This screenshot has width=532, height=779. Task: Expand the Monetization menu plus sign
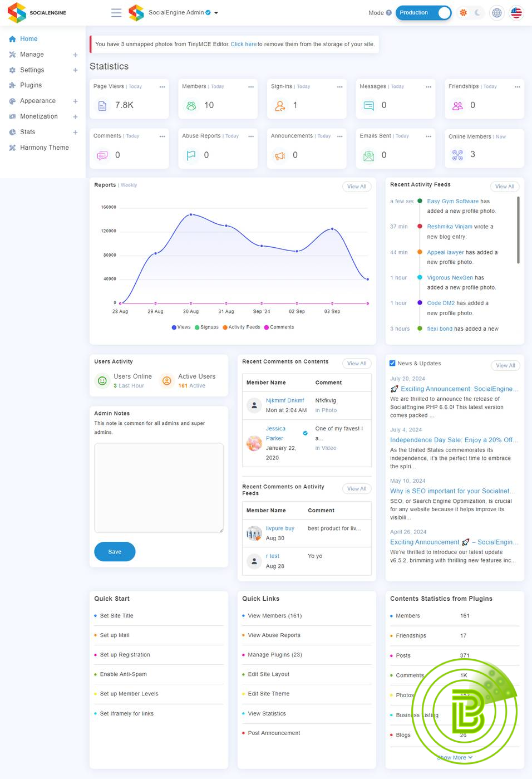point(75,117)
